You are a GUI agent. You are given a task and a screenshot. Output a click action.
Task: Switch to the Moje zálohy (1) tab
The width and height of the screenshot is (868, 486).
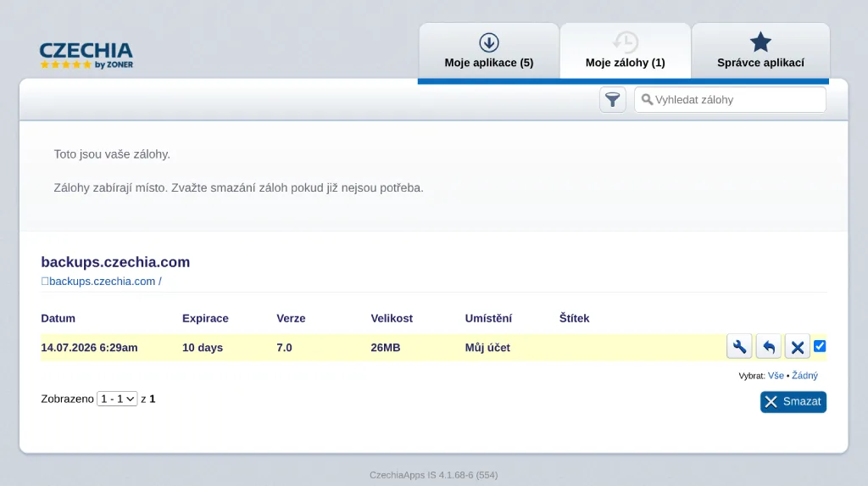625,51
